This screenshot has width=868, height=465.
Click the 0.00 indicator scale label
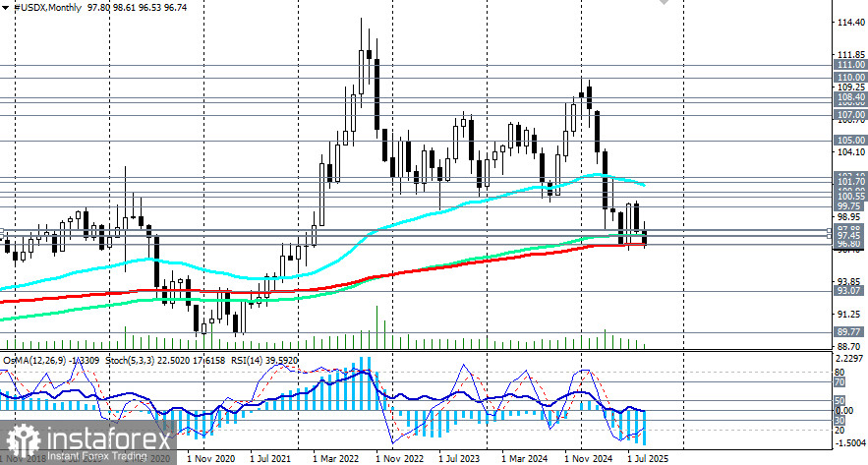click(x=843, y=411)
